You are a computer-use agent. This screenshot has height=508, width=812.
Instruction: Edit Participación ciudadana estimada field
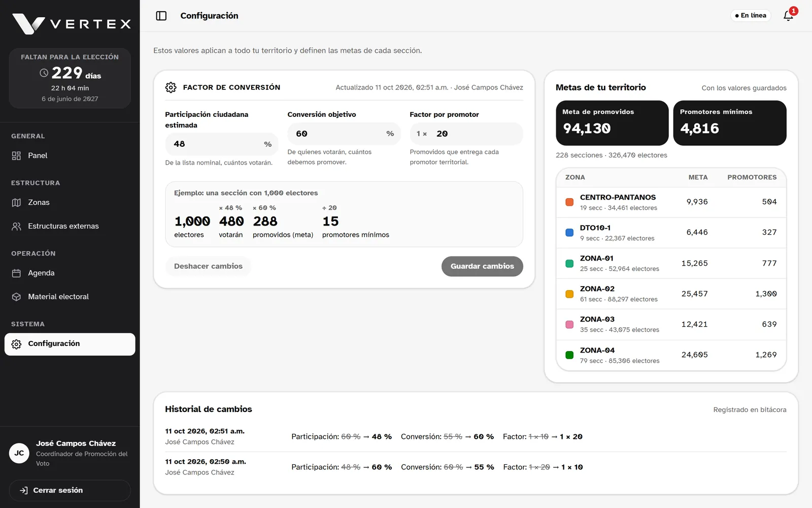[x=222, y=144]
